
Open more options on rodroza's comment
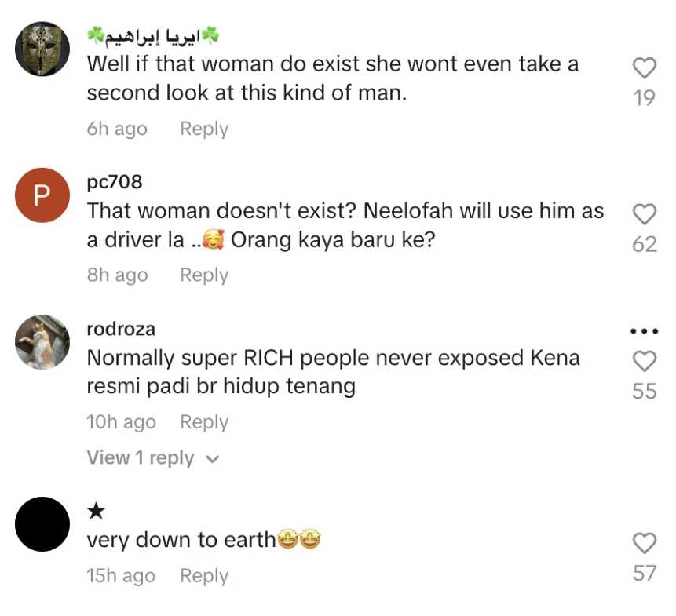644,331
